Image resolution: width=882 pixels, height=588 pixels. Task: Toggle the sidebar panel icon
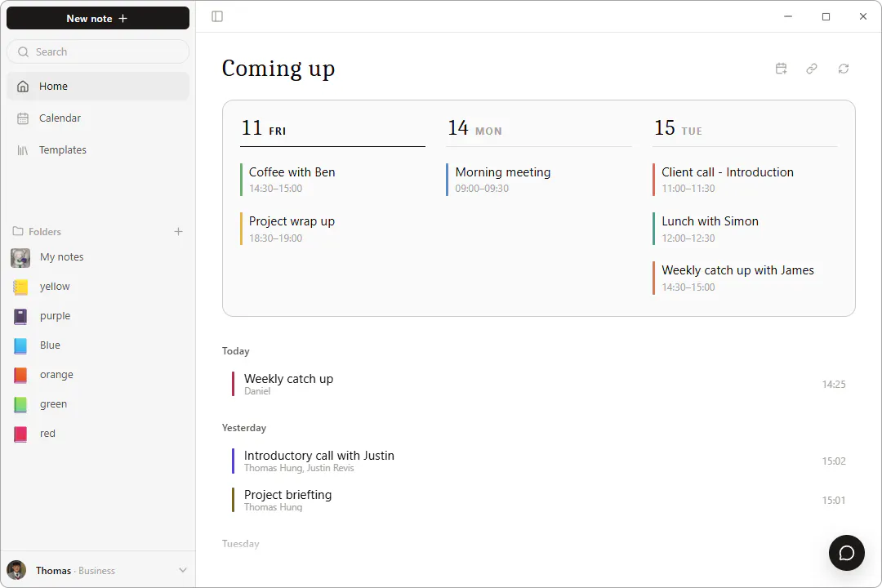217,16
